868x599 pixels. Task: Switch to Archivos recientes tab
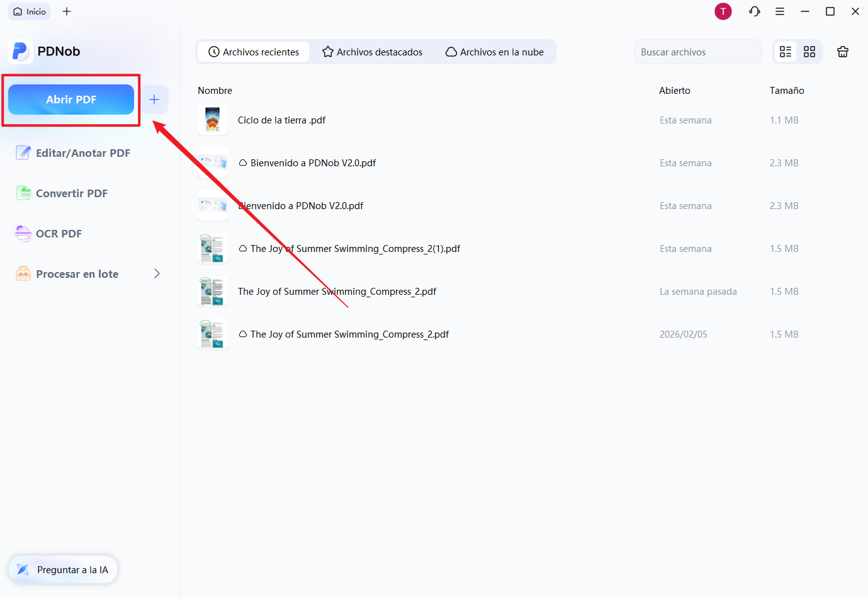click(x=254, y=52)
